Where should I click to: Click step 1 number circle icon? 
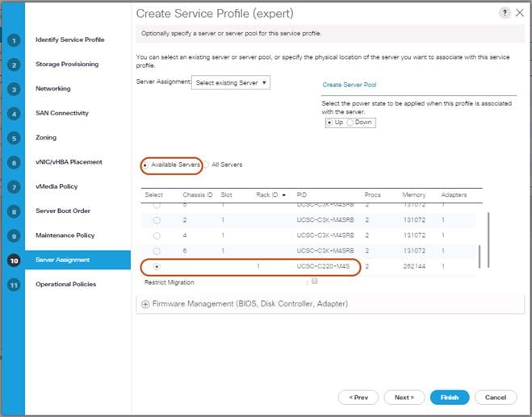pos(13,40)
